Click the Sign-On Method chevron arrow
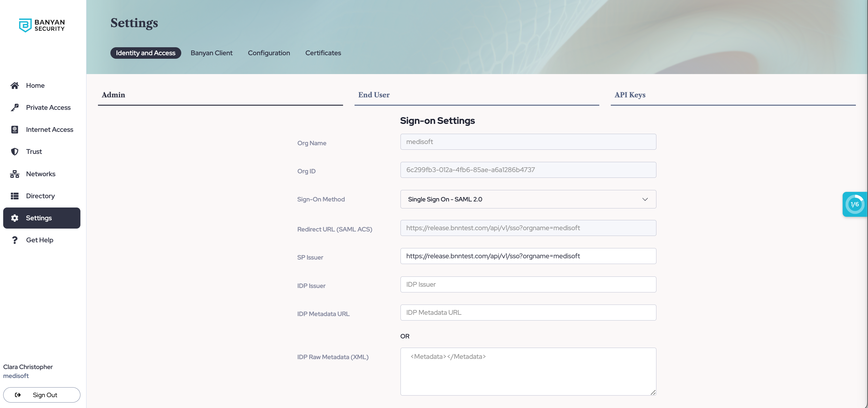Viewport: 868px width, 408px height. 645,199
